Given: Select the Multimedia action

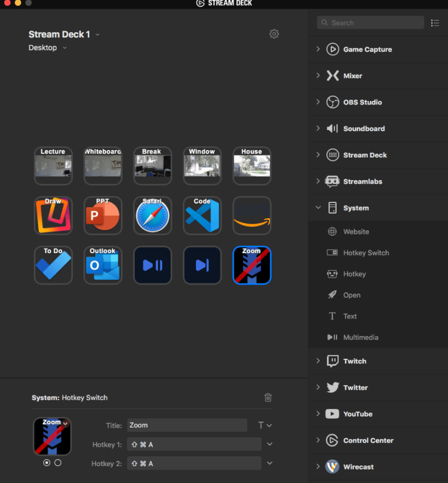Looking at the screenshot, I should pyautogui.click(x=378, y=337).
